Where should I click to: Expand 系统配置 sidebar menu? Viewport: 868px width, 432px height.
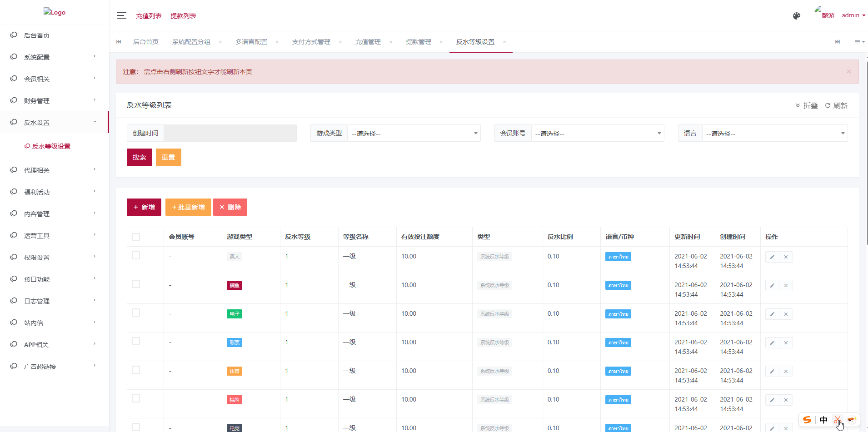click(55, 57)
